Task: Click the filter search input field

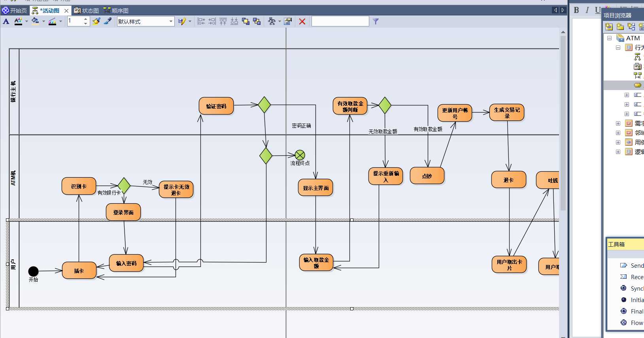Action: 340,21
